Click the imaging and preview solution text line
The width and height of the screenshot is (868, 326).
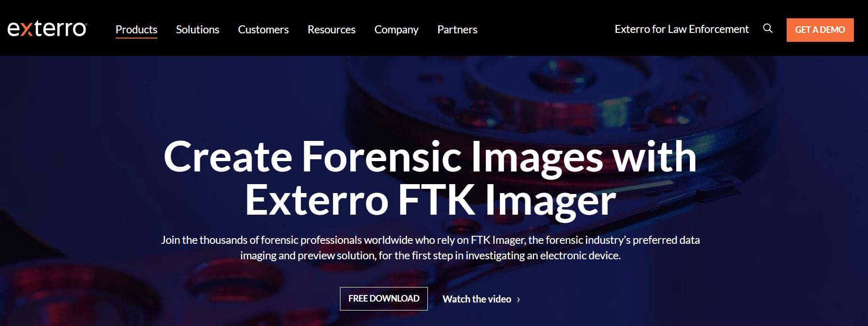coord(430,256)
